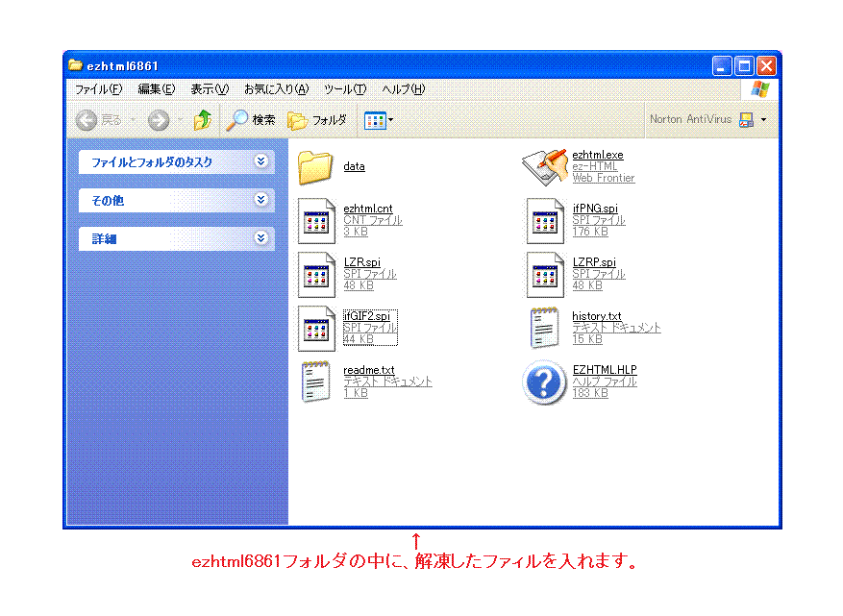Click 詳細 panel header text
Screen dimensions: 843x616
(104, 238)
